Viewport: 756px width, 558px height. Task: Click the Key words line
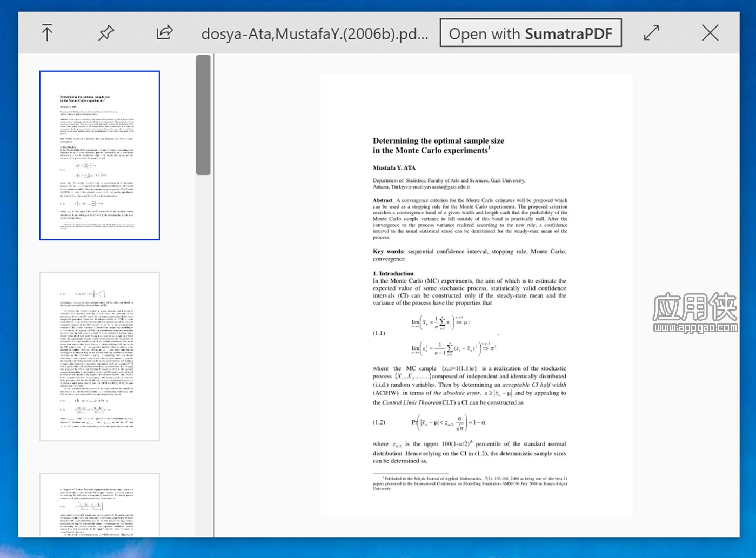[469, 255]
